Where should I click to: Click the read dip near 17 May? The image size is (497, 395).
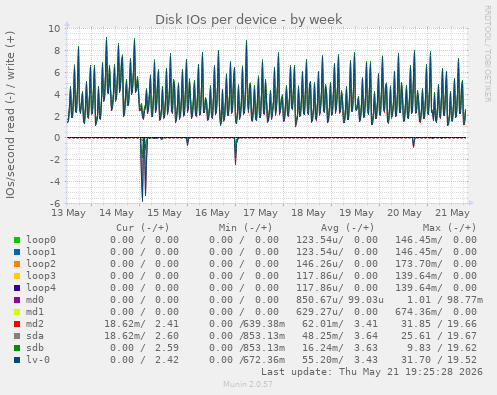pos(236,152)
